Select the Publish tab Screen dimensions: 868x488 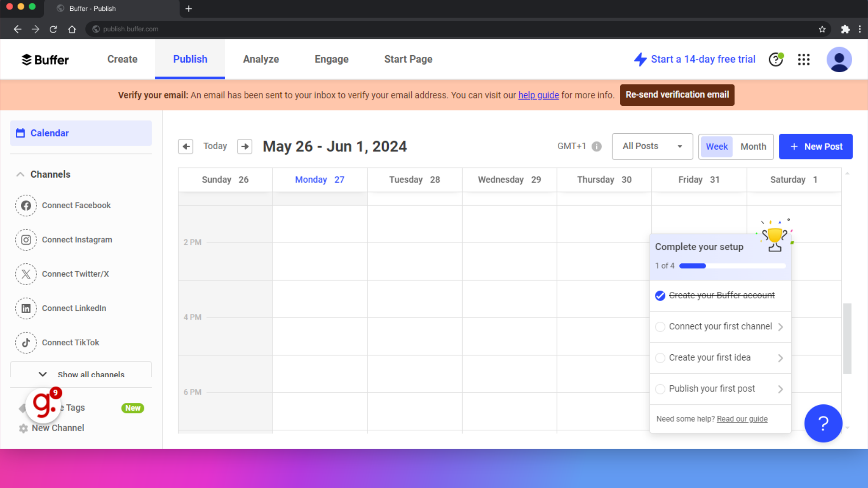[x=190, y=59]
